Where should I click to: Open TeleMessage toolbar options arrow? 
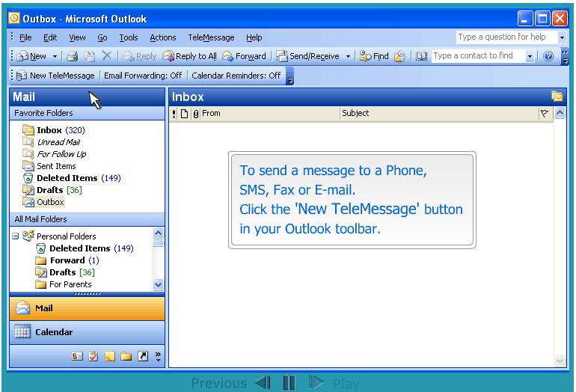pyautogui.click(x=289, y=76)
